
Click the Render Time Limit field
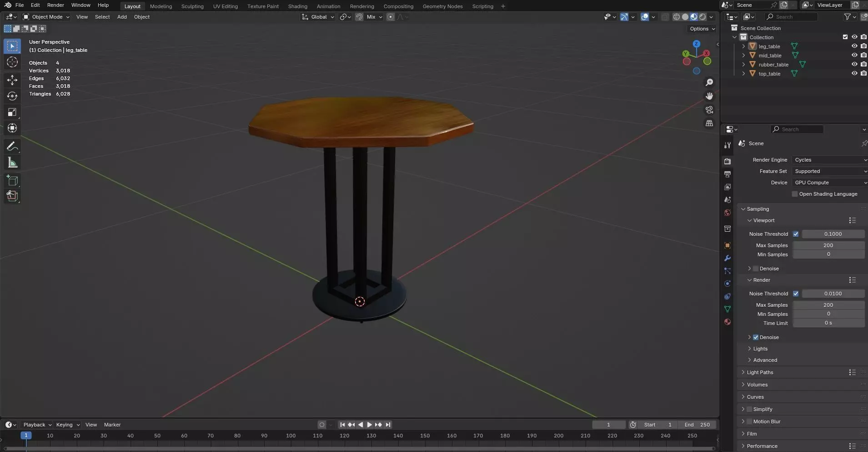coord(828,323)
